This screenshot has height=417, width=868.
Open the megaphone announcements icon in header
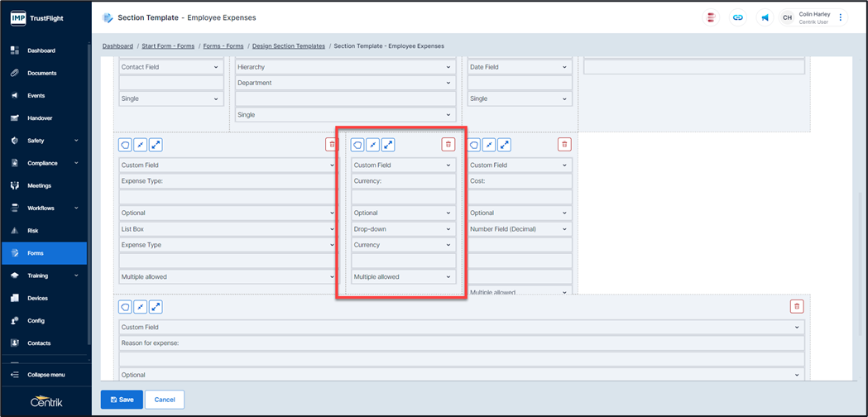click(x=765, y=17)
